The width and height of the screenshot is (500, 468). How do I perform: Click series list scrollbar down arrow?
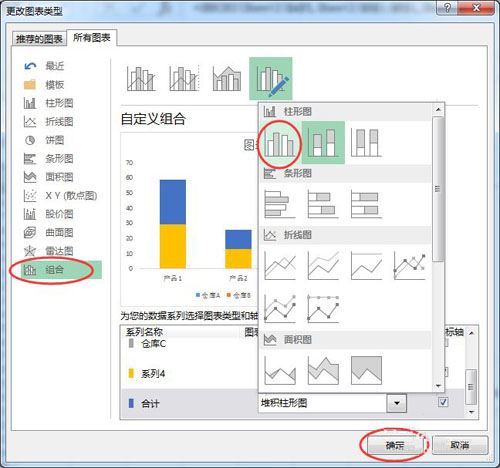(x=471, y=412)
